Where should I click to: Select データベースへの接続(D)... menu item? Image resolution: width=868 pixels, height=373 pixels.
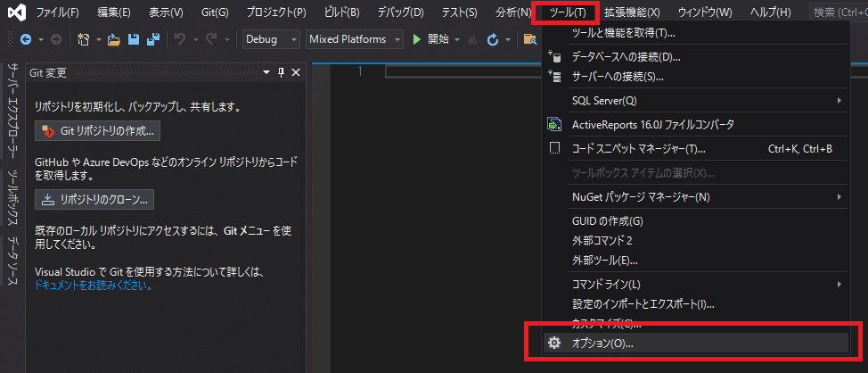coord(694,56)
